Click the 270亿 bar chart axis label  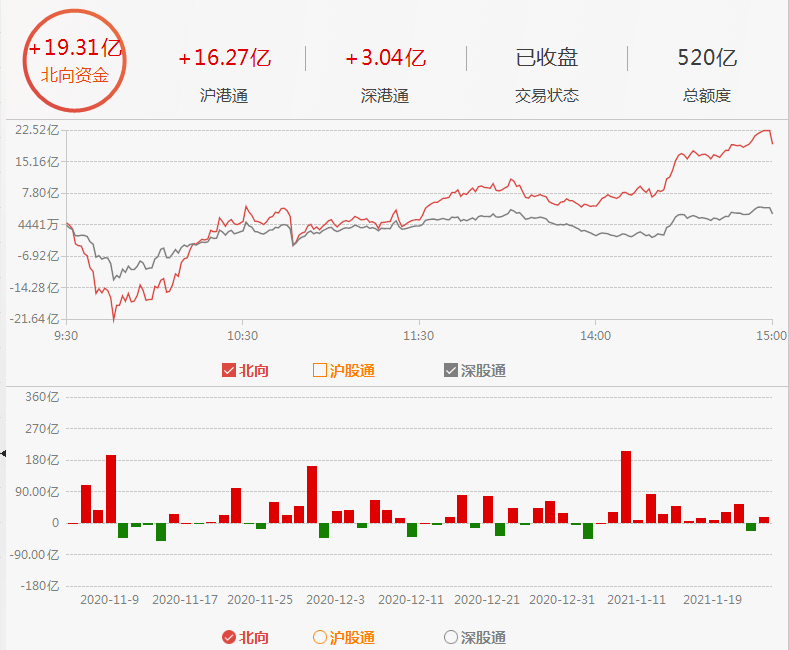tap(42, 429)
